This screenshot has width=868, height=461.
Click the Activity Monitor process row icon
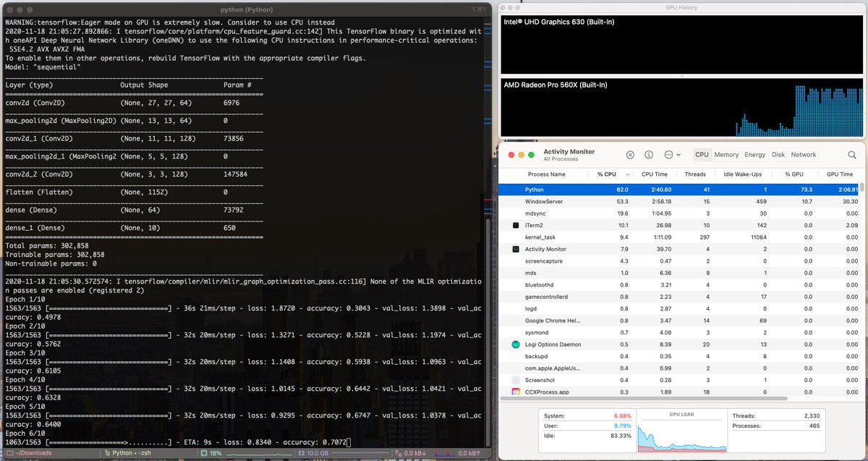point(516,249)
